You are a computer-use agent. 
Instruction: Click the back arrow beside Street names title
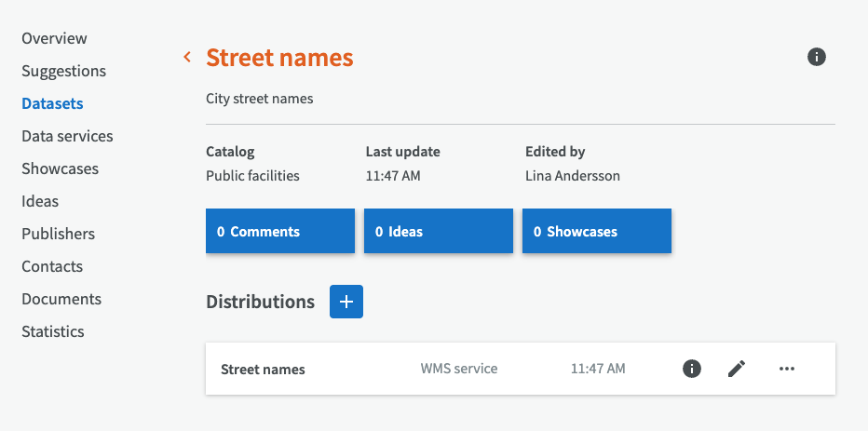coord(187,58)
